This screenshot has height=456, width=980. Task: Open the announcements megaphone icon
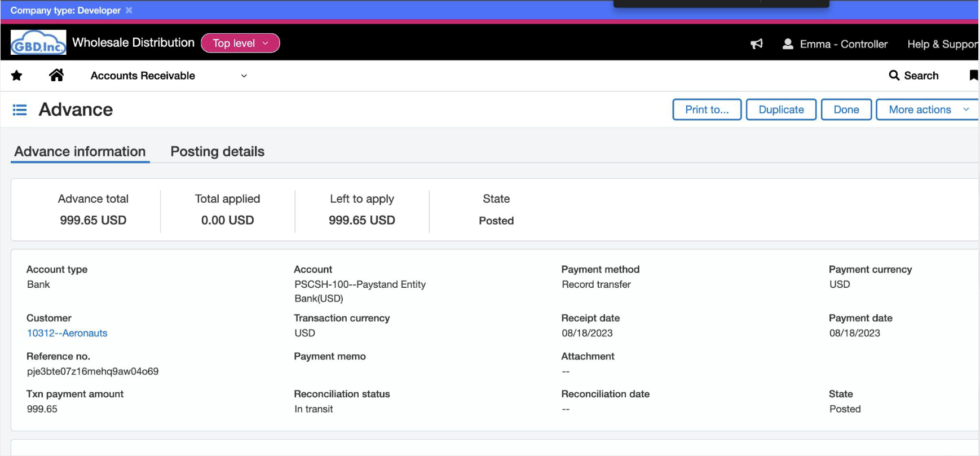757,44
